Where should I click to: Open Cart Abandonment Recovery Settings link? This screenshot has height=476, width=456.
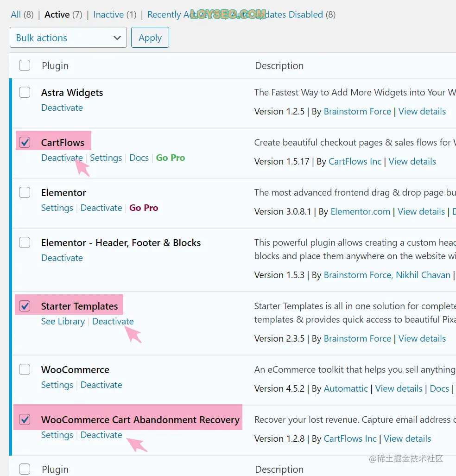tap(57, 435)
